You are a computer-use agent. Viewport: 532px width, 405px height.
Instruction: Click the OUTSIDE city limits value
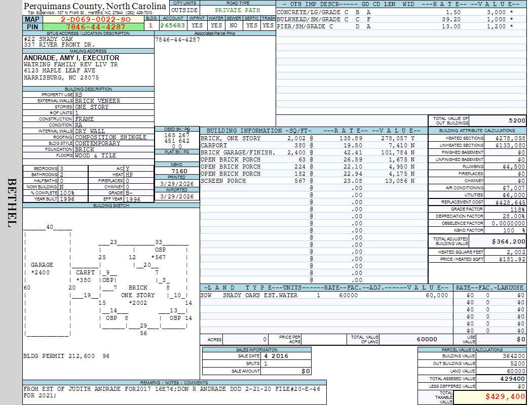click(x=184, y=10)
